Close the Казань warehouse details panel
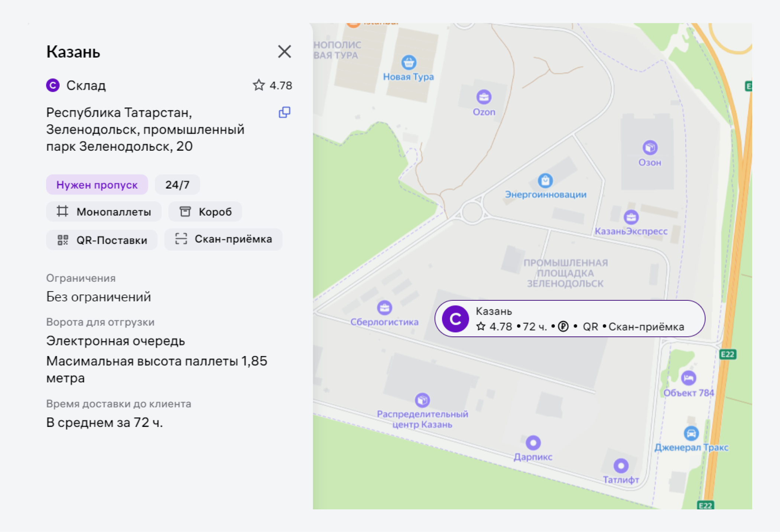 [285, 52]
